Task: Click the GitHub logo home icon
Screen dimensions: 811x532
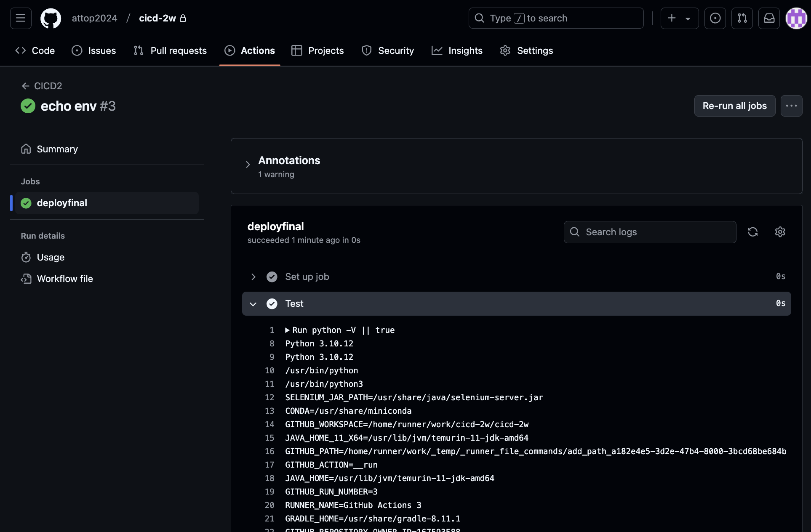Action: coord(51,18)
